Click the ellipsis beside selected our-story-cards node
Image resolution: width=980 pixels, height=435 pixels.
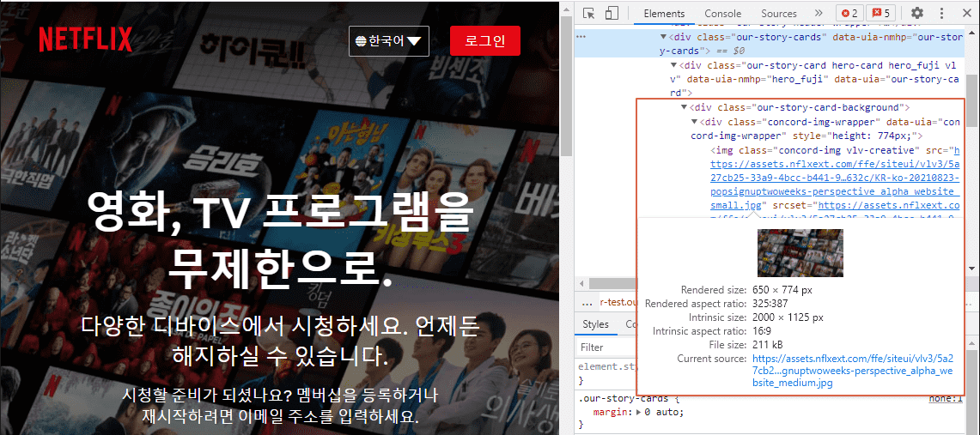(x=581, y=37)
